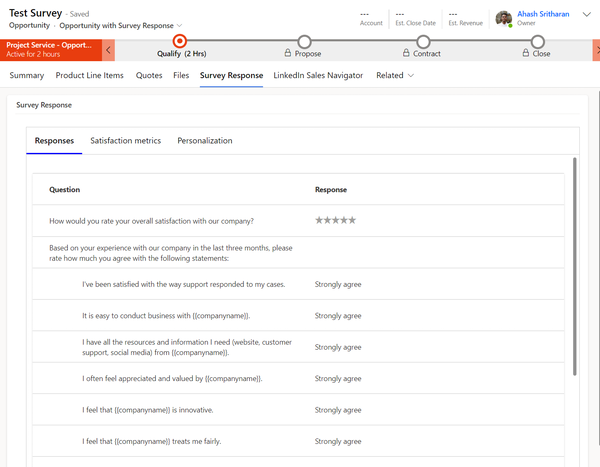The height and width of the screenshot is (467, 600).
Task: Click the lock icon beside Close
Action: pyautogui.click(x=526, y=53)
